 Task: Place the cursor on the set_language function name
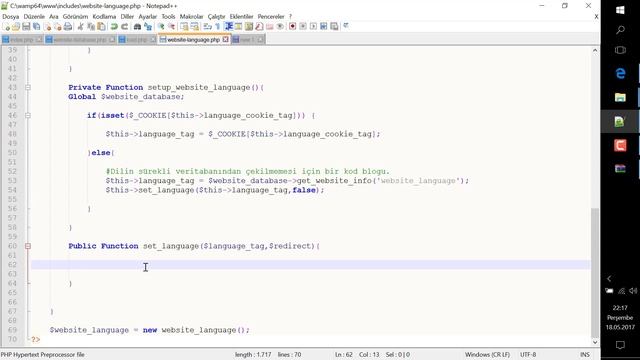pyautogui.click(x=171, y=246)
